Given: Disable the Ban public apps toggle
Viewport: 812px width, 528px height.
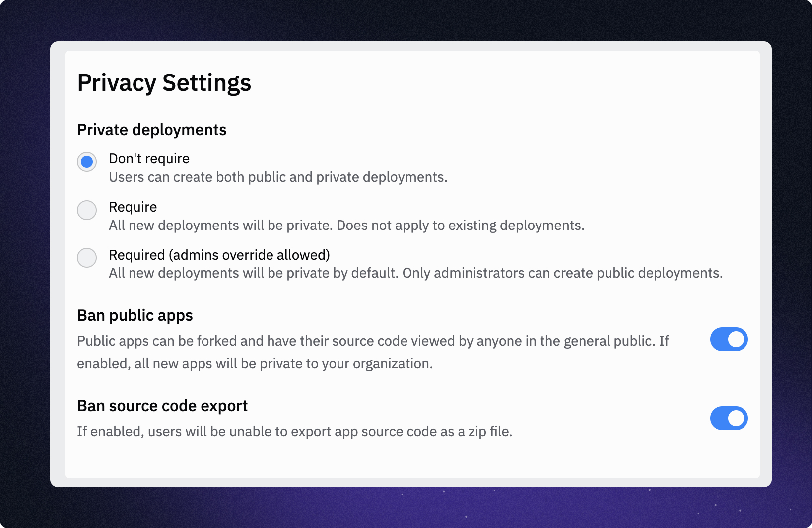Looking at the screenshot, I should click(729, 339).
